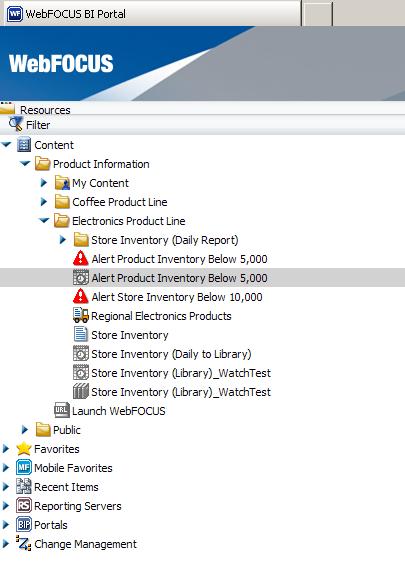
Task: Click the Launch WebFOCUS URL icon
Action: pos(62,410)
